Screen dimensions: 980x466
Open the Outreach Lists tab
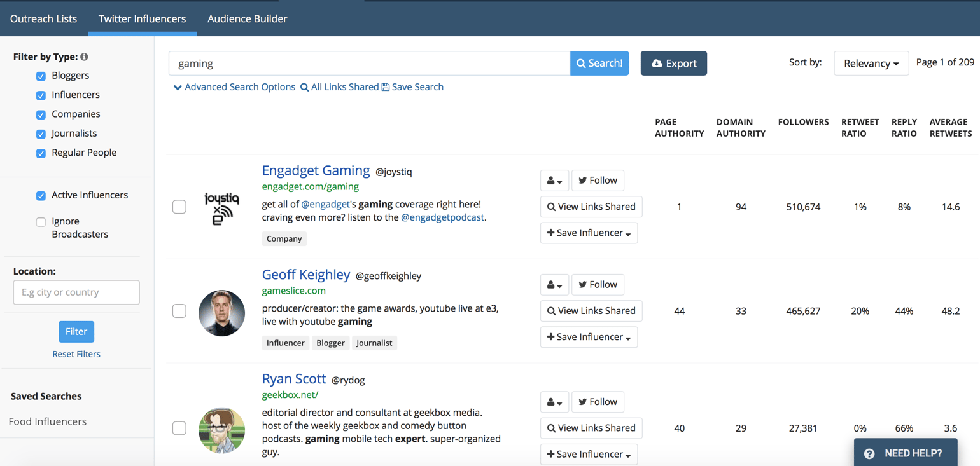[x=43, y=18]
